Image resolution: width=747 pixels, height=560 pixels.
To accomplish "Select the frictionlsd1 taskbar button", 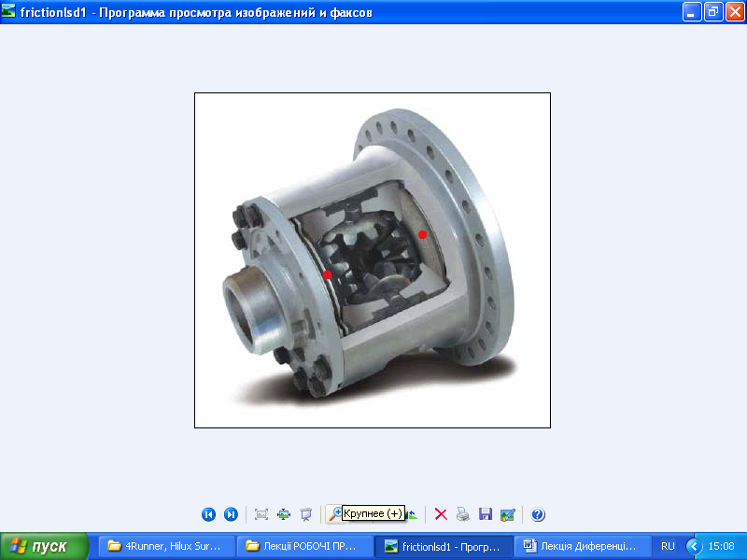I will pyautogui.click(x=444, y=546).
